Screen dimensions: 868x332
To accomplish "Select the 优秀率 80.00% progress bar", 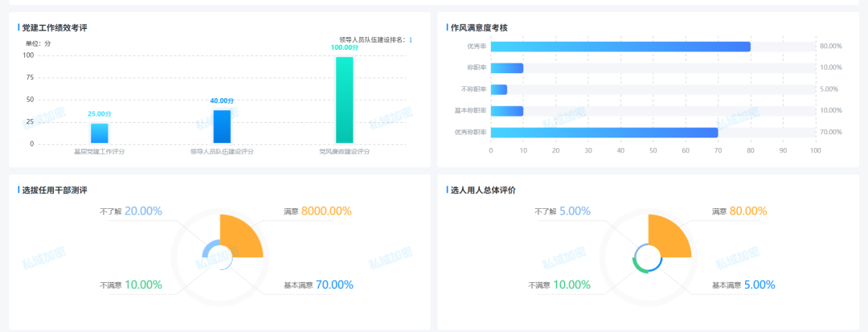I will click(x=620, y=47).
